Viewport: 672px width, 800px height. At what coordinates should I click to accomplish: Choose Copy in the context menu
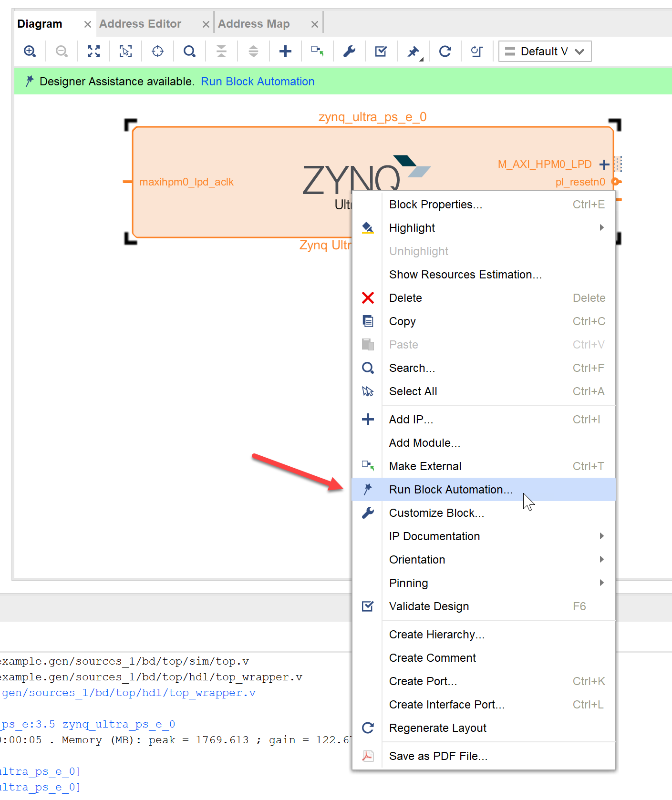point(484,321)
